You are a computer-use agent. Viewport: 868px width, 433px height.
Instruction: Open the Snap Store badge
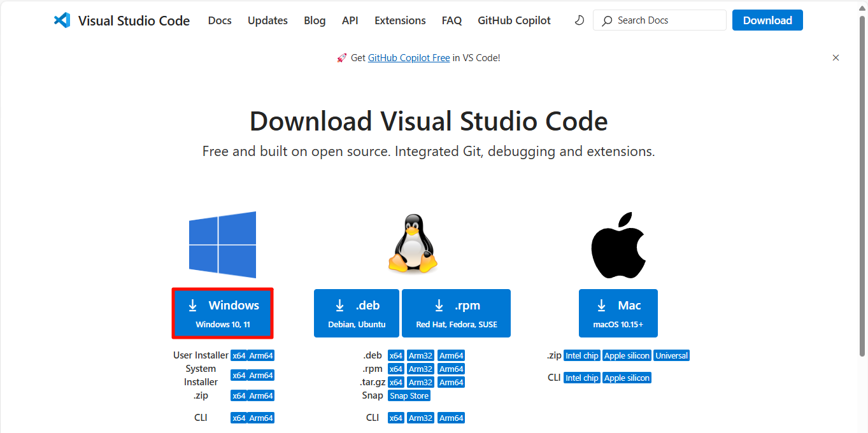click(x=409, y=395)
